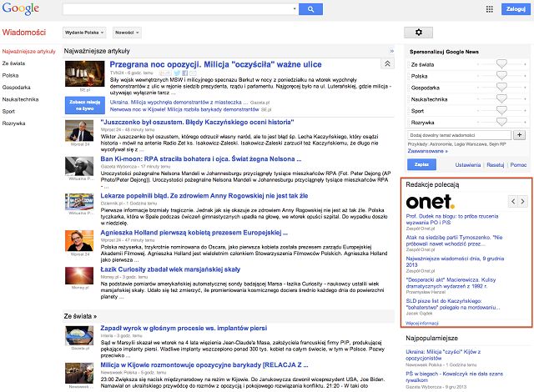Viewport: 534px width, 392px height.
Task: Open Agnieszka Holland headline
Action: [x=194, y=233]
